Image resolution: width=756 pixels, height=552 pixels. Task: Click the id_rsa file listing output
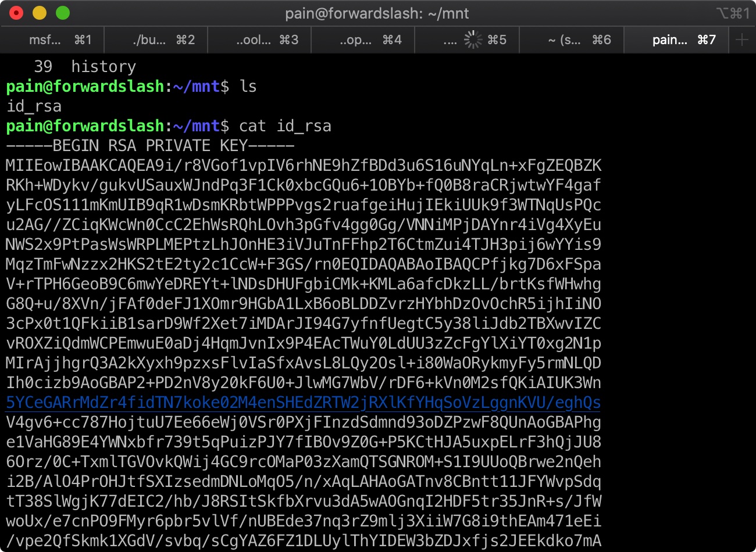tap(34, 106)
